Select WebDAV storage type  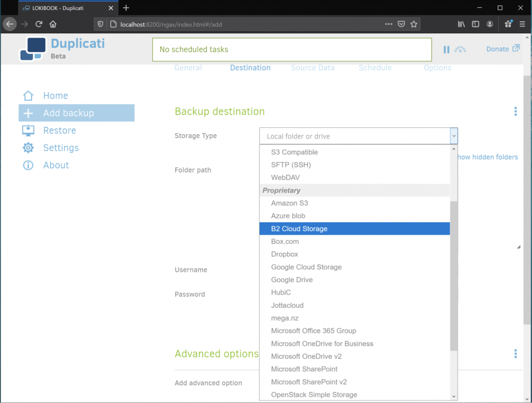tap(354, 178)
